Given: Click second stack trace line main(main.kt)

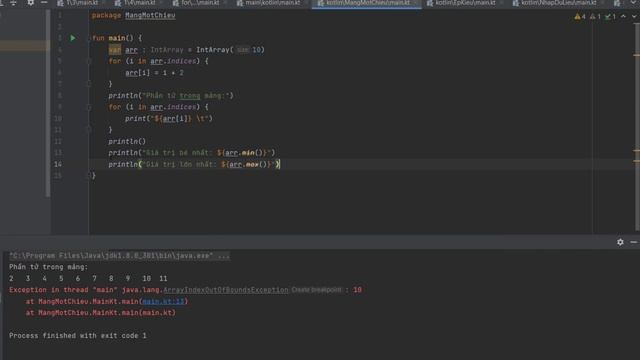Looking at the screenshot, I should pyautogui.click(x=100, y=313).
